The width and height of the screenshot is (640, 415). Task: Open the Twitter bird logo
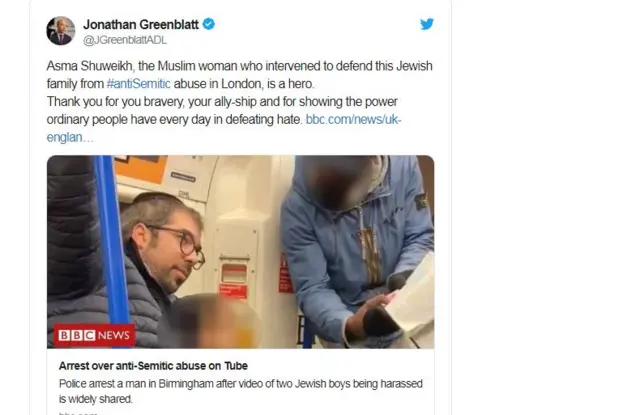(427, 24)
